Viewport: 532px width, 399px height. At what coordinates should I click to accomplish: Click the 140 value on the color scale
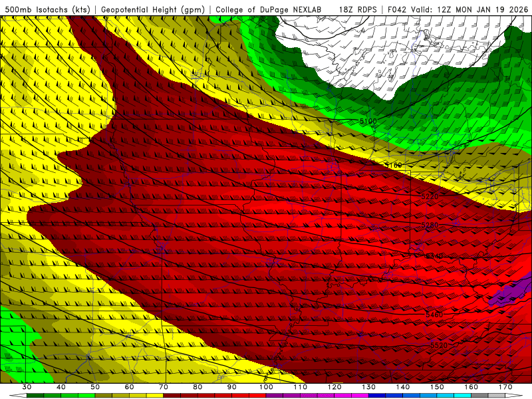[x=403, y=387]
